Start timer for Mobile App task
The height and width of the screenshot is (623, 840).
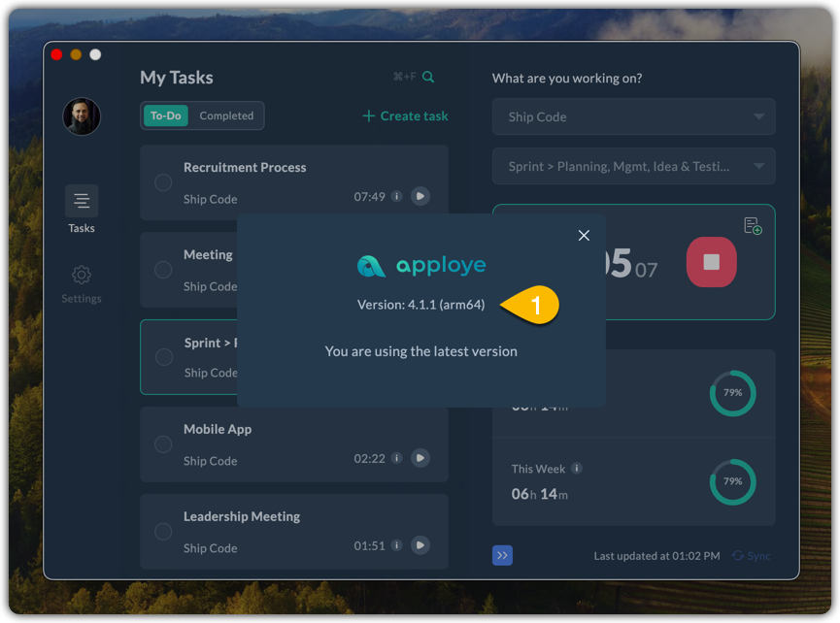(x=420, y=458)
